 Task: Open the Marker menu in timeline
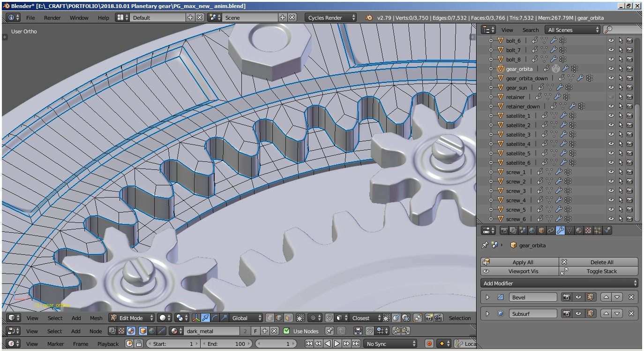click(x=55, y=343)
